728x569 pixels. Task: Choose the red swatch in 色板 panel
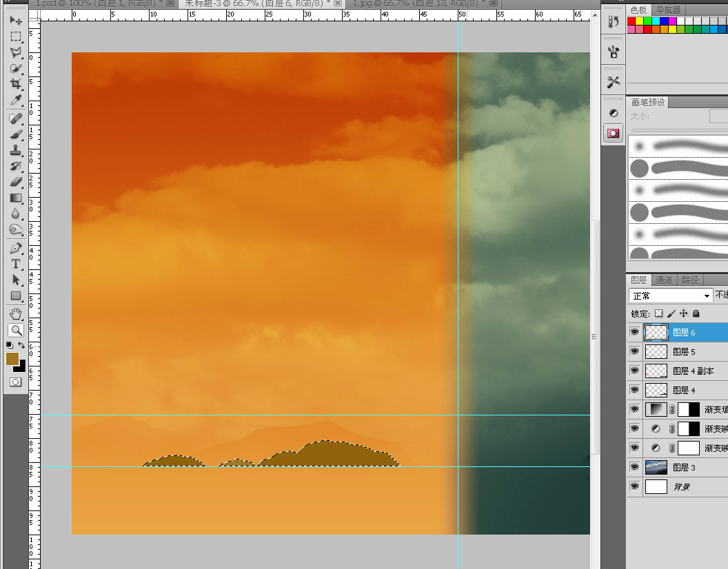pos(631,21)
